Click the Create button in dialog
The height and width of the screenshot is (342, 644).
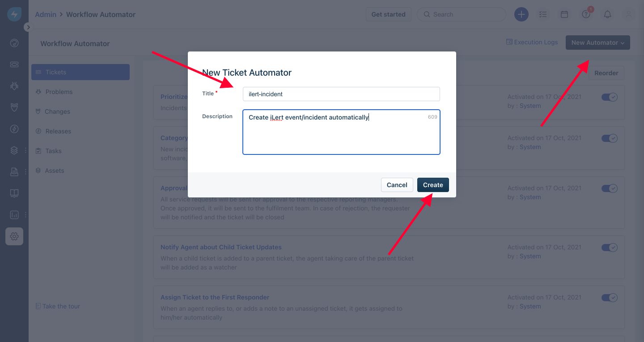433,185
